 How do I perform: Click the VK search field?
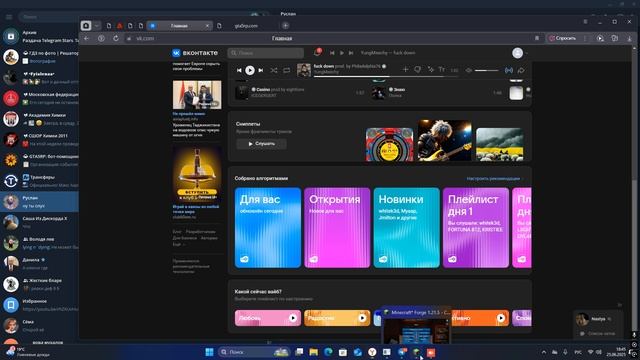[x=266, y=53]
